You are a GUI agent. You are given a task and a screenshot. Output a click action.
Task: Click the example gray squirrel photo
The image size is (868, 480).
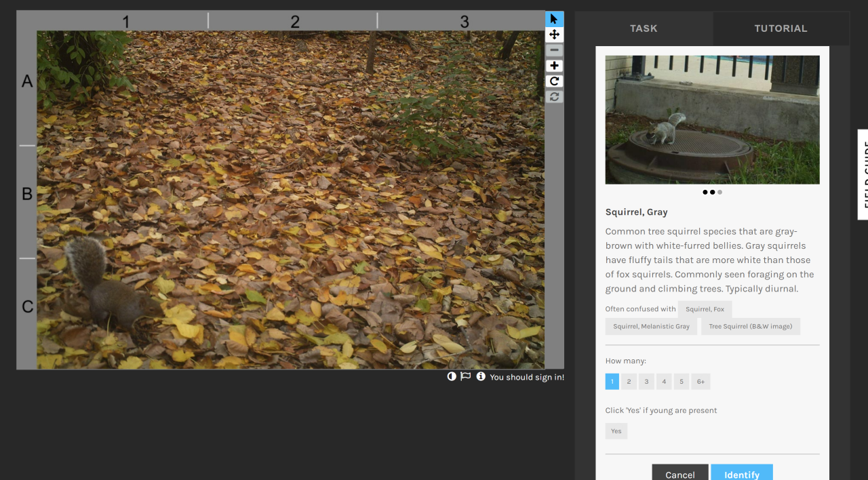click(712, 120)
